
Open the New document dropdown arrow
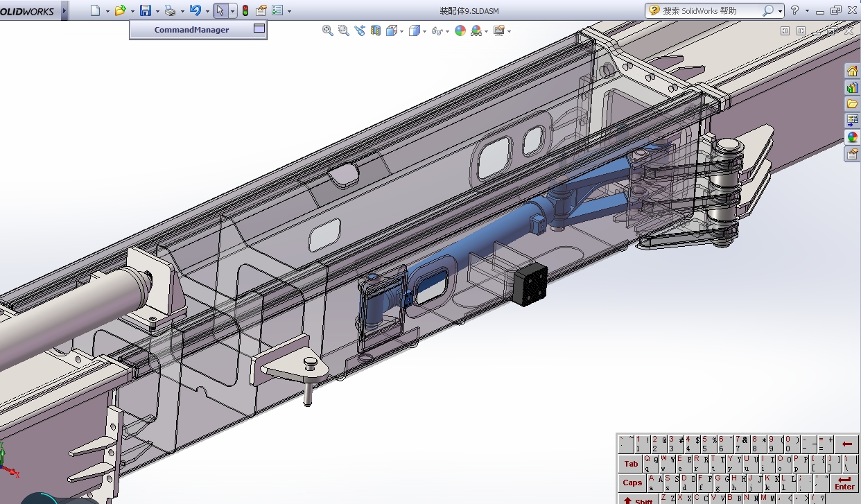(107, 11)
